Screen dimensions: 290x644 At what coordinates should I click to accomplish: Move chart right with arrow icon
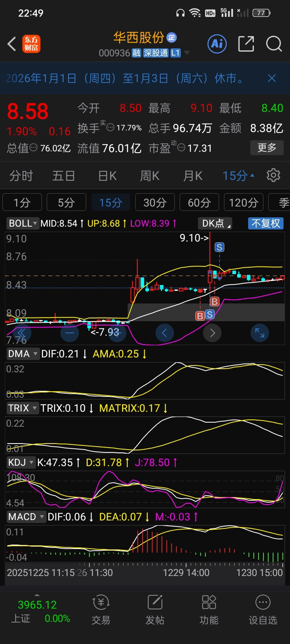(x=212, y=333)
